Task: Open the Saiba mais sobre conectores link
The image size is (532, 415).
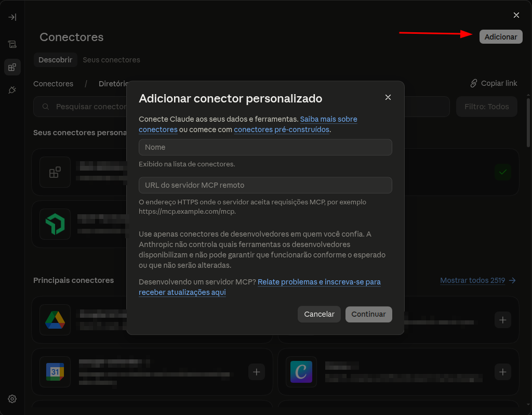Action: point(328,119)
